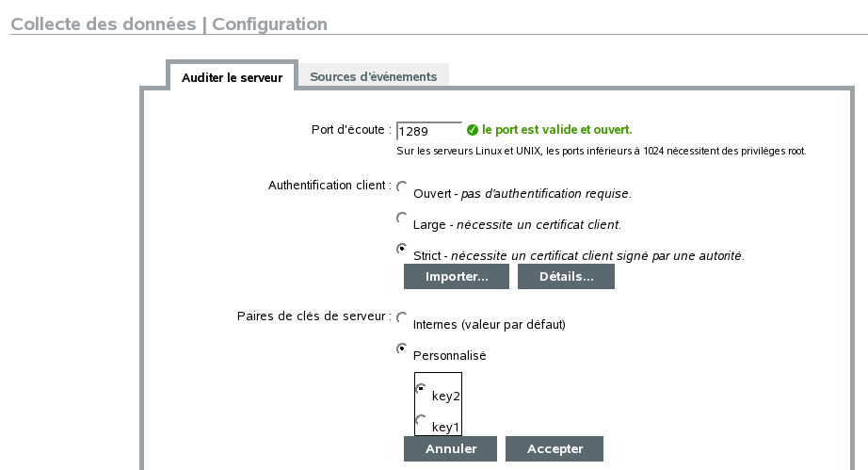Click the Authentification client label
Screen dimensions: 868x470
point(330,186)
